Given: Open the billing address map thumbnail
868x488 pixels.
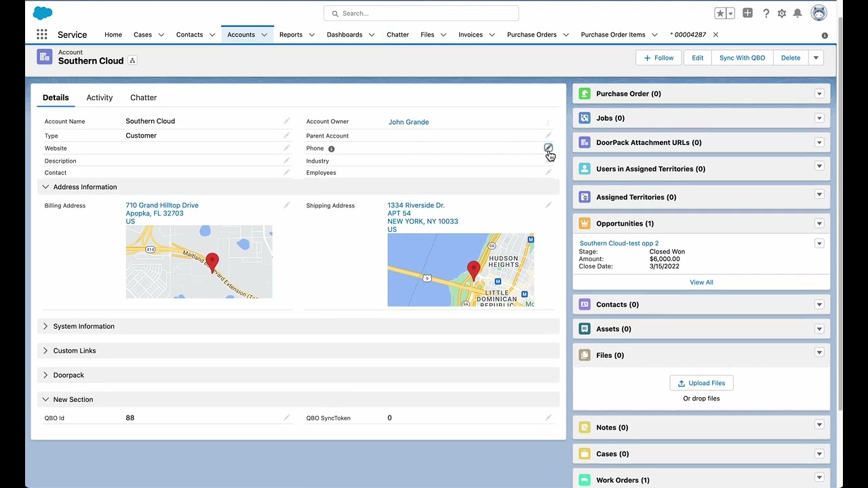Looking at the screenshot, I should [199, 262].
